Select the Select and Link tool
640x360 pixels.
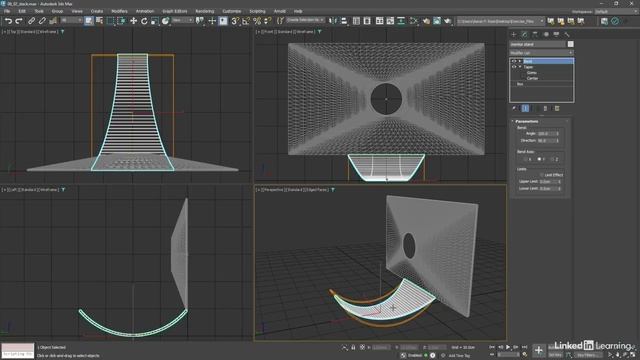point(31,21)
